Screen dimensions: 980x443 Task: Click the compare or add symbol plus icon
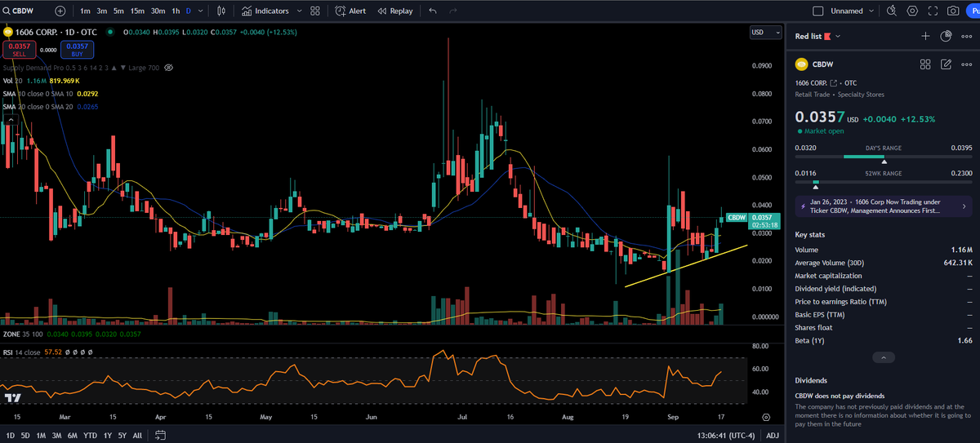[x=60, y=11]
